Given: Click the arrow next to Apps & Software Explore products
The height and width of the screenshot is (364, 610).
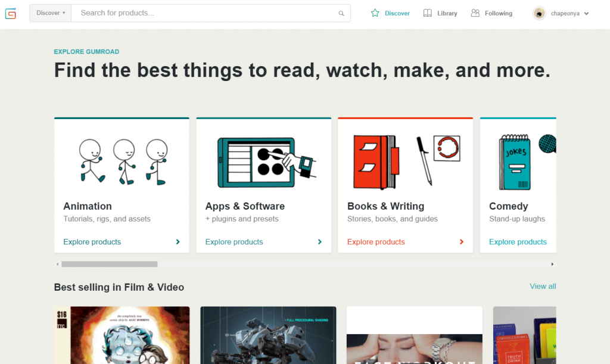Looking at the screenshot, I should (320, 242).
